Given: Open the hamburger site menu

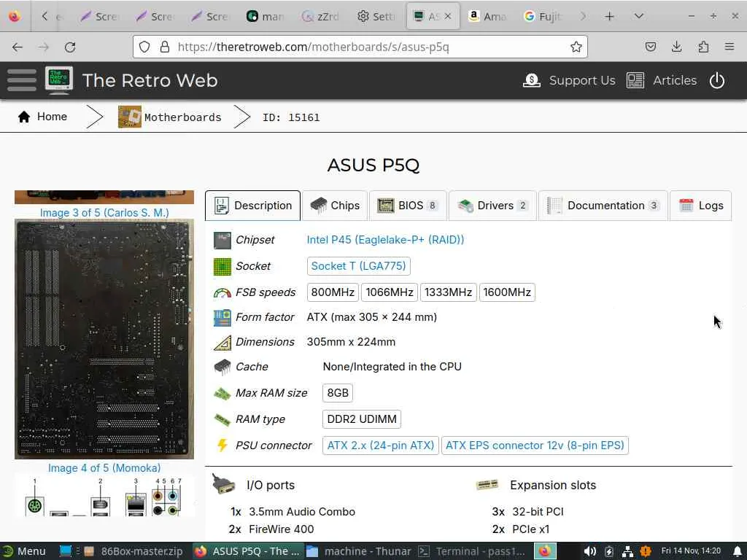Looking at the screenshot, I should tap(21, 80).
